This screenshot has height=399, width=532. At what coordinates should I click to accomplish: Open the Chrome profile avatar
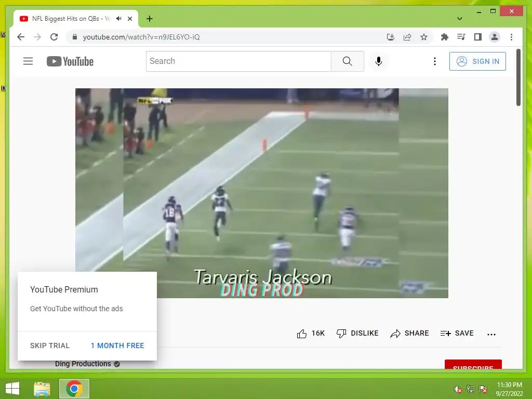pos(495,37)
